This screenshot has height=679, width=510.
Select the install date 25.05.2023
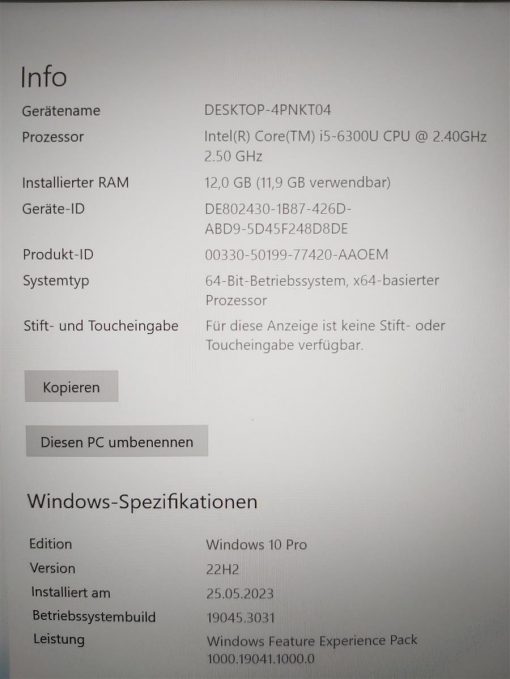click(240, 593)
